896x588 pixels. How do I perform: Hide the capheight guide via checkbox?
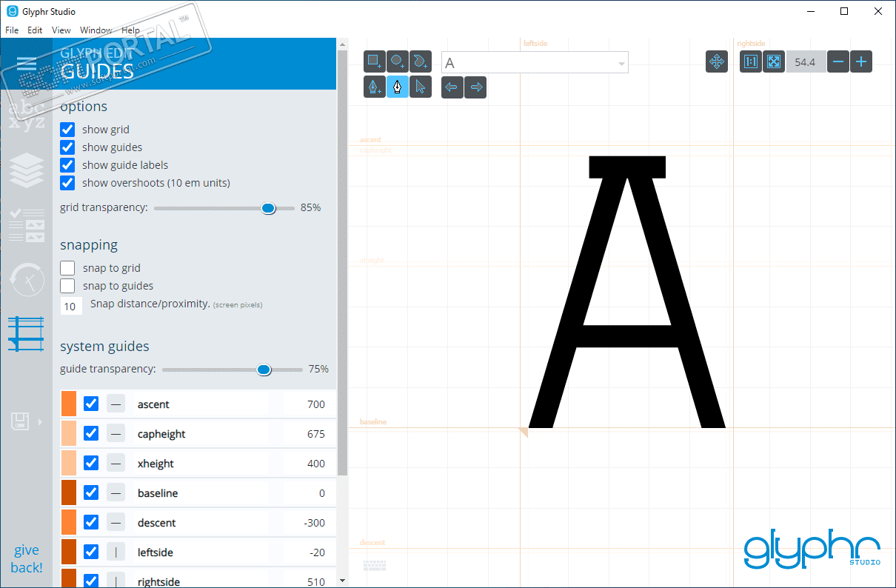(x=91, y=434)
